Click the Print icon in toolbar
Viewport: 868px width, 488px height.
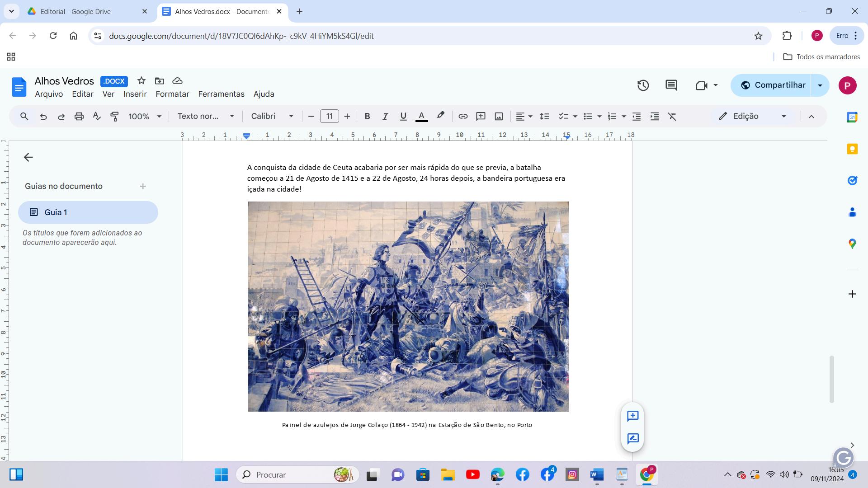pyautogui.click(x=79, y=117)
